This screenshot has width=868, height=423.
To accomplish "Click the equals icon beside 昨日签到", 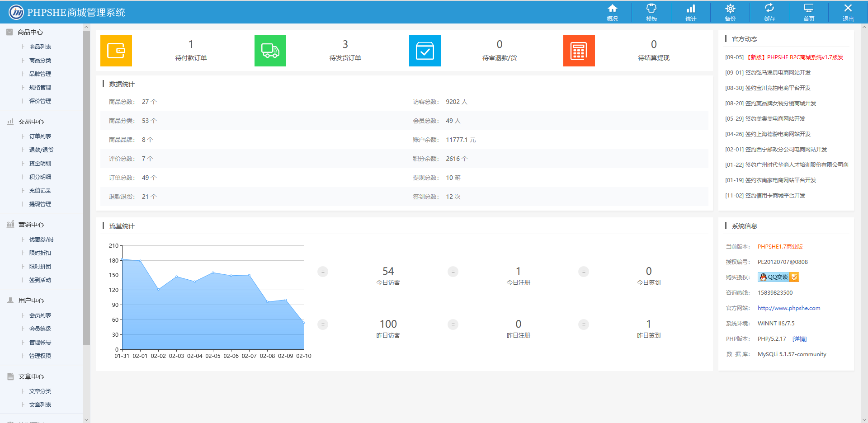I will click(584, 324).
